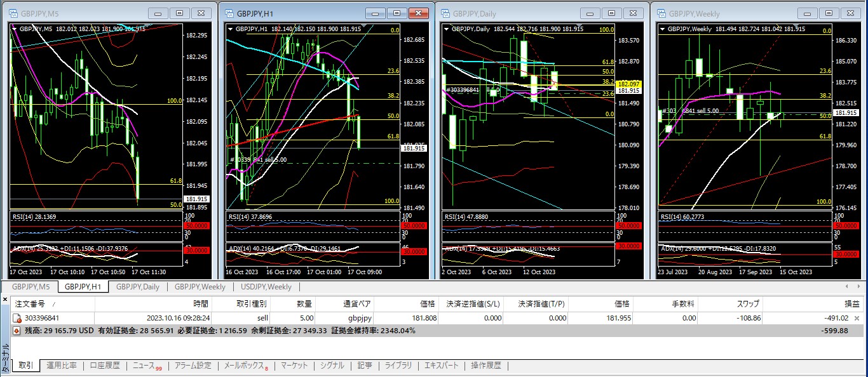This screenshot has height=377, width=868.
Task: Switch to the USDJPY,Weekly chart tab
Action: (x=266, y=287)
